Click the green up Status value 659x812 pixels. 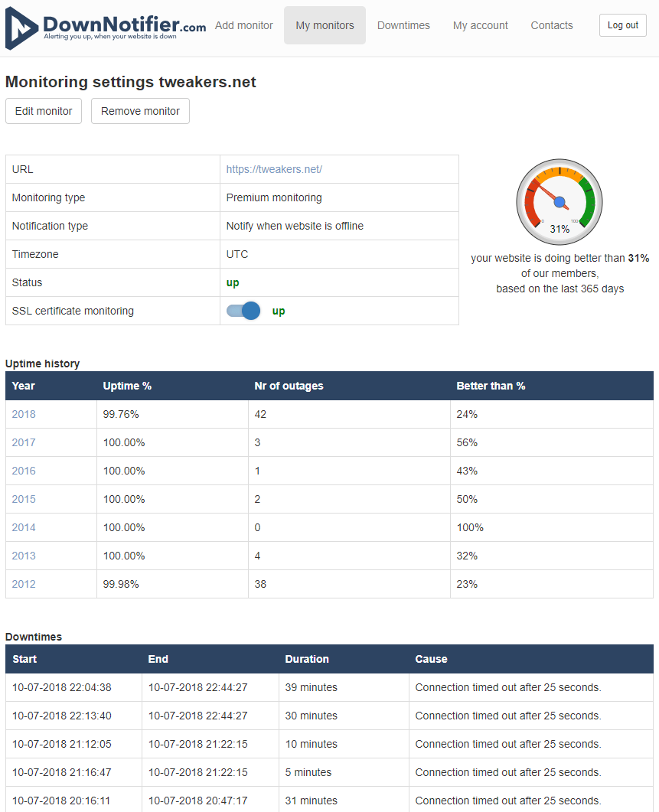coord(233,282)
